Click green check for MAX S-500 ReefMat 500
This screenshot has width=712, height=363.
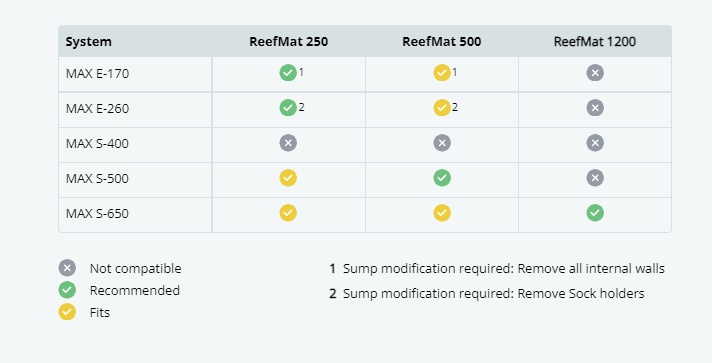point(442,178)
